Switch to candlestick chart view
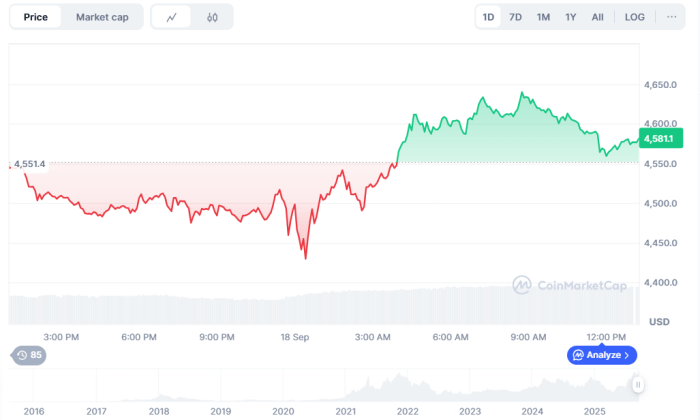 coord(212,17)
